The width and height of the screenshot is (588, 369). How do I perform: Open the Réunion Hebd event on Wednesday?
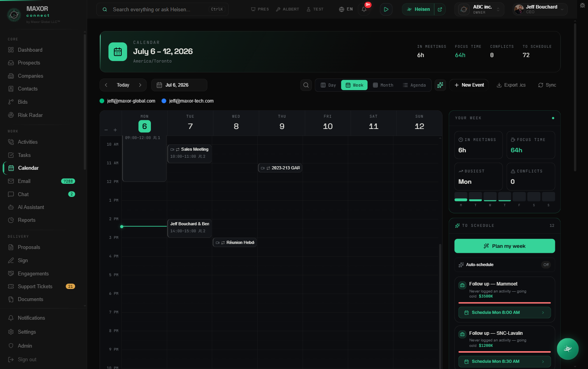(x=235, y=242)
